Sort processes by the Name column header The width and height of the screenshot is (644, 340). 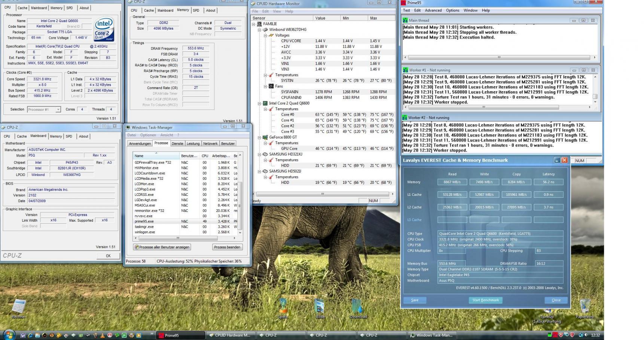click(156, 156)
